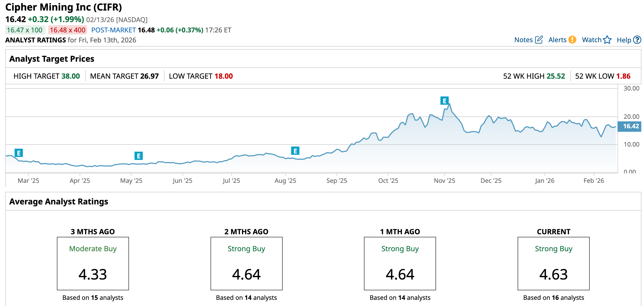Click the 16.42 current price chart label
The image size is (644, 306).
coord(630,126)
